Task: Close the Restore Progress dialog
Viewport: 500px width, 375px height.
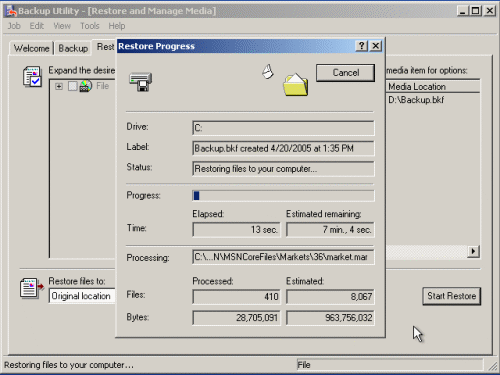Action: click(376, 46)
